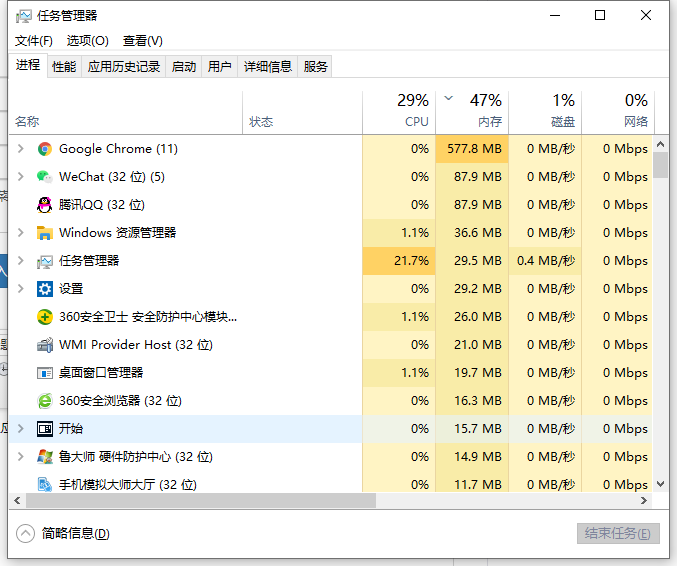Screen dimensions: 677x566
Task: Click the Google Chrome process icon
Action: coord(44,149)
